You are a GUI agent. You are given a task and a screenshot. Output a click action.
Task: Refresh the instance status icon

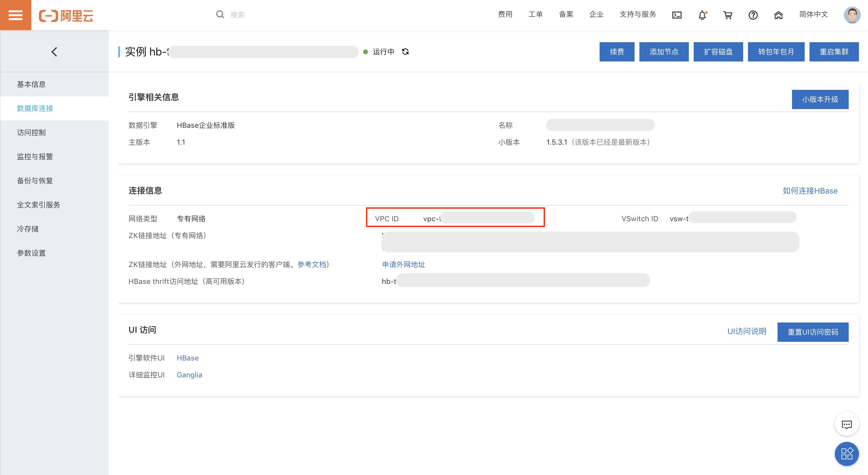click(405, 52)
